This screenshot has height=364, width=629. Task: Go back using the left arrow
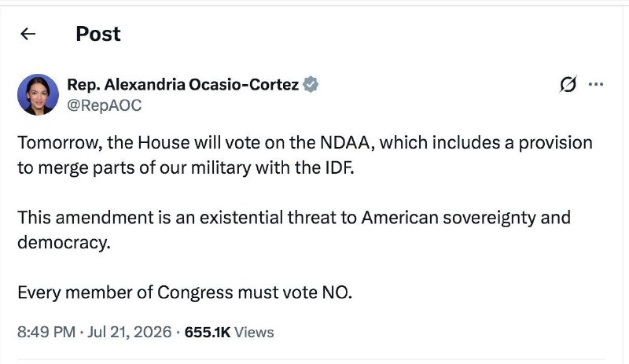click(x=28, y=34)
